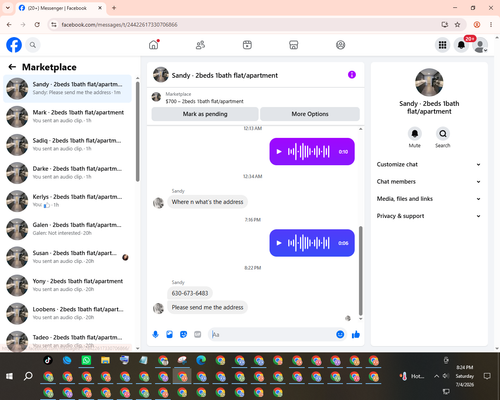Send a thumbs up like
Viewport: 500px width, 400px height.
(x=356, y=334)
